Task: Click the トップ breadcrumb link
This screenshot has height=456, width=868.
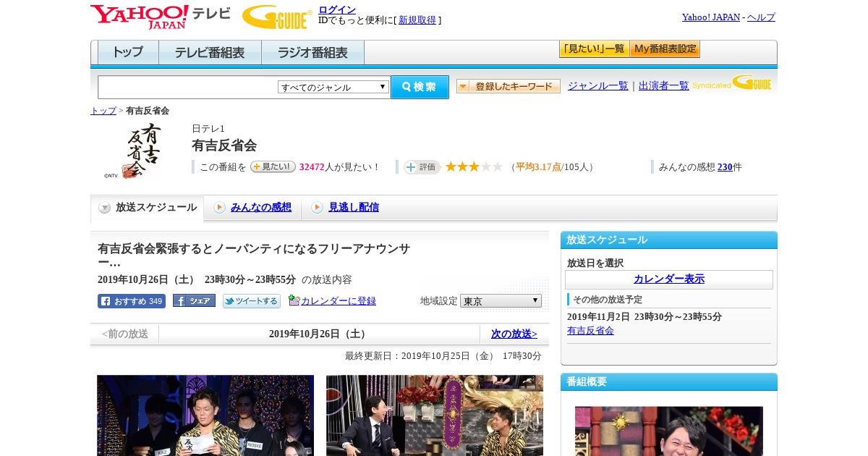Action: [103, 111]
